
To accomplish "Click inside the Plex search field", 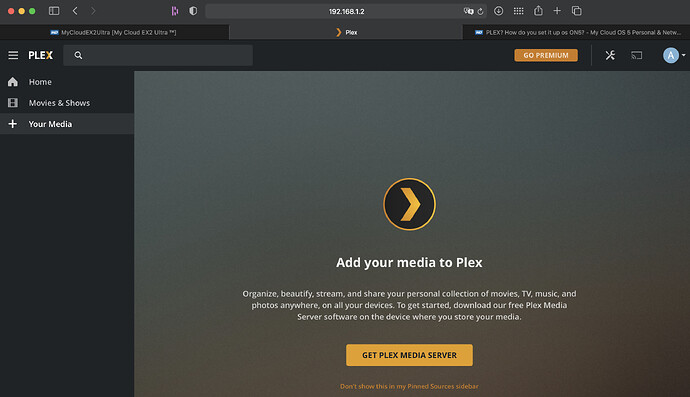I will point(158,55).
